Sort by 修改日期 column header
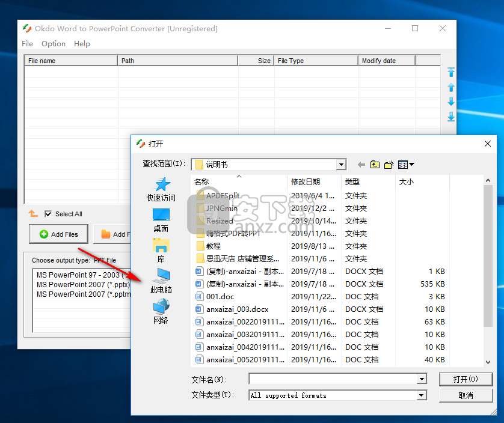The width and height of the screenshot is (504, 423). click(x=314, y=182)
